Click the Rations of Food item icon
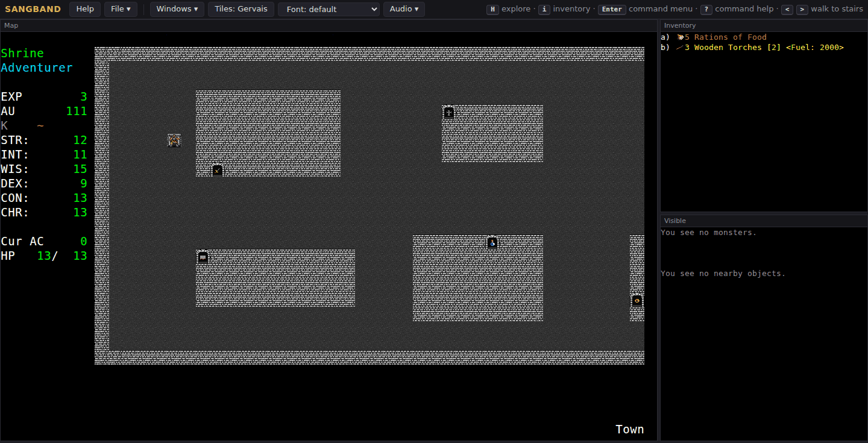Viewport: 868px width, 443px height. tap(680, 37)
